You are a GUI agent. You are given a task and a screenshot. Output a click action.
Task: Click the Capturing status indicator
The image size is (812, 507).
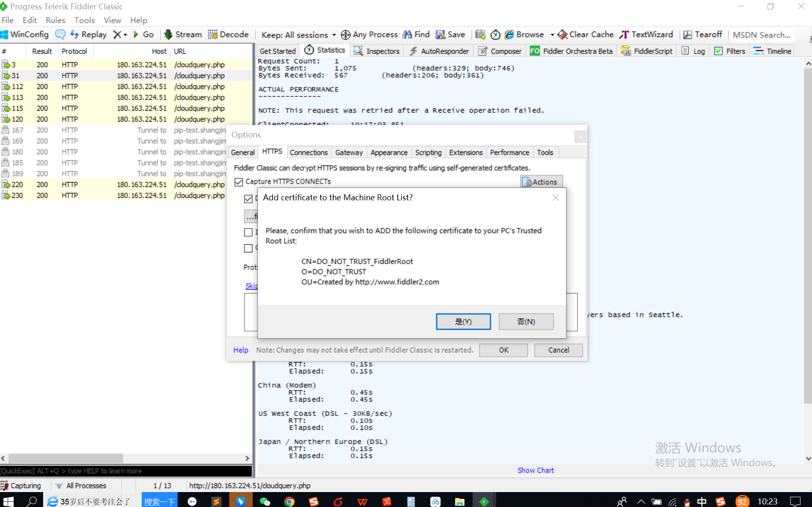pyautogui.click(x=21, y=486)
